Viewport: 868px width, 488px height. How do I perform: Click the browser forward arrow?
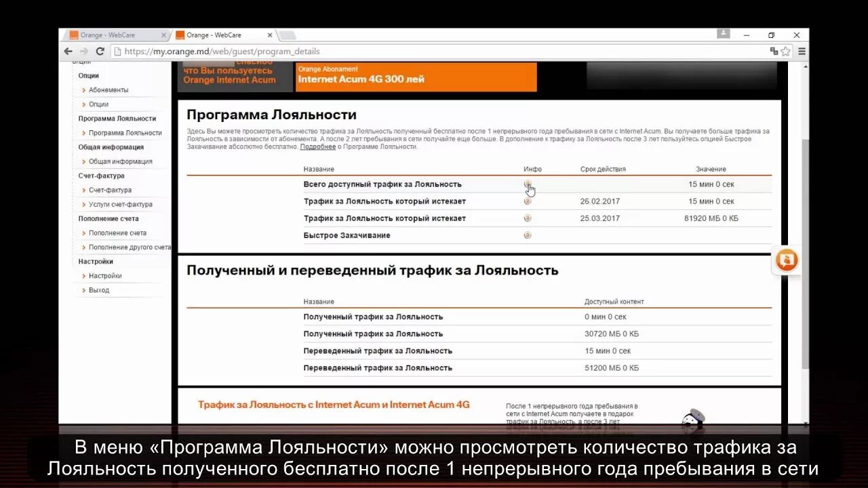point(84,52)
